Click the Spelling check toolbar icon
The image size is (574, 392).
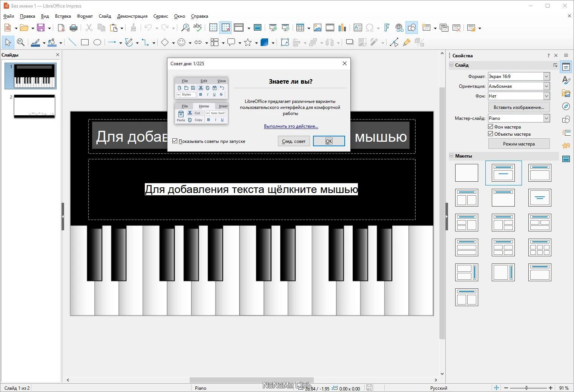(197, 28)
